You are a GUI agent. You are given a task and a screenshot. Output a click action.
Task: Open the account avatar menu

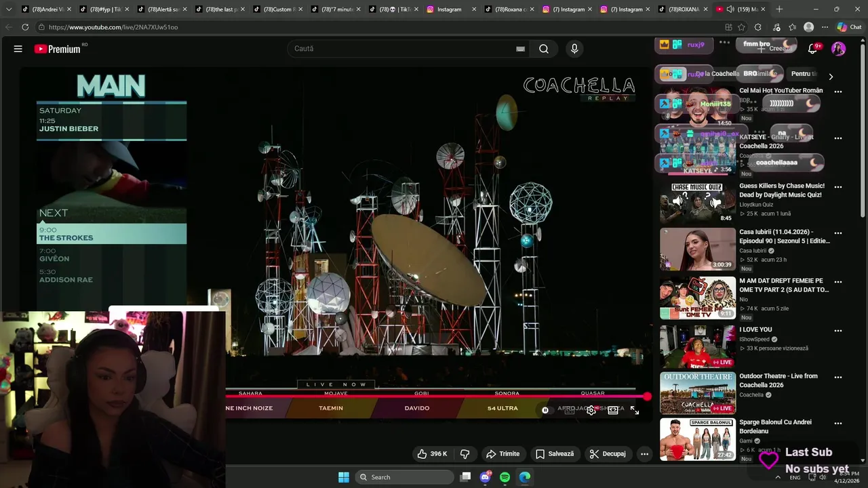[x=839, y=49]
